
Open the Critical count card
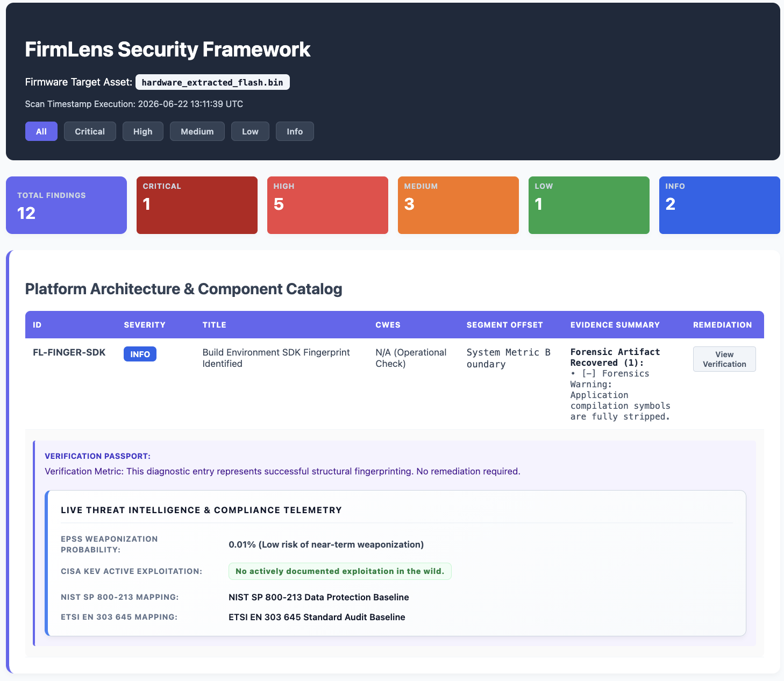click(x=197, y=205)
